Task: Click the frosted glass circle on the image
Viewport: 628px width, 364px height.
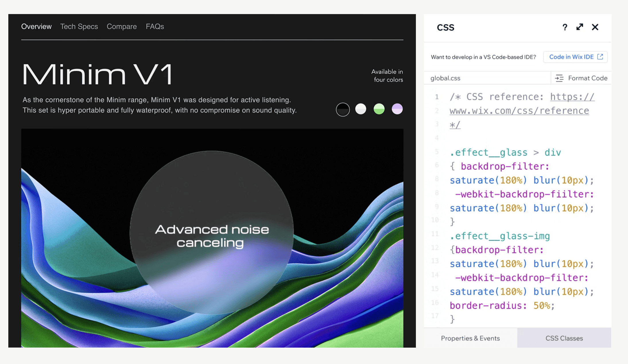Action: click(x=212, y=195)
